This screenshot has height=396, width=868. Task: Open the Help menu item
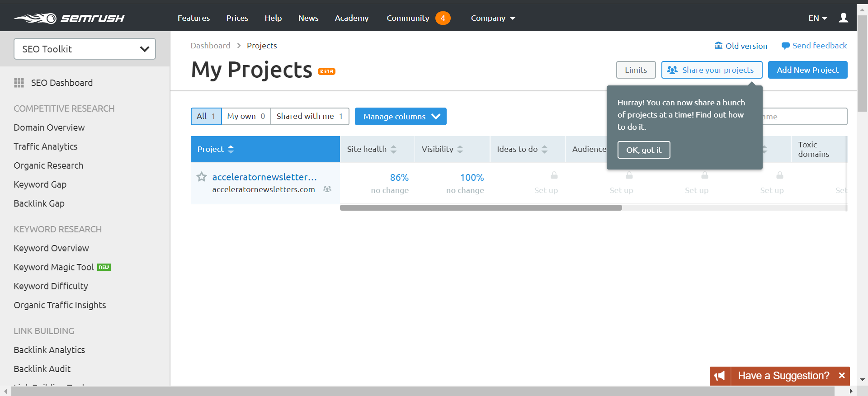point(273,18)
